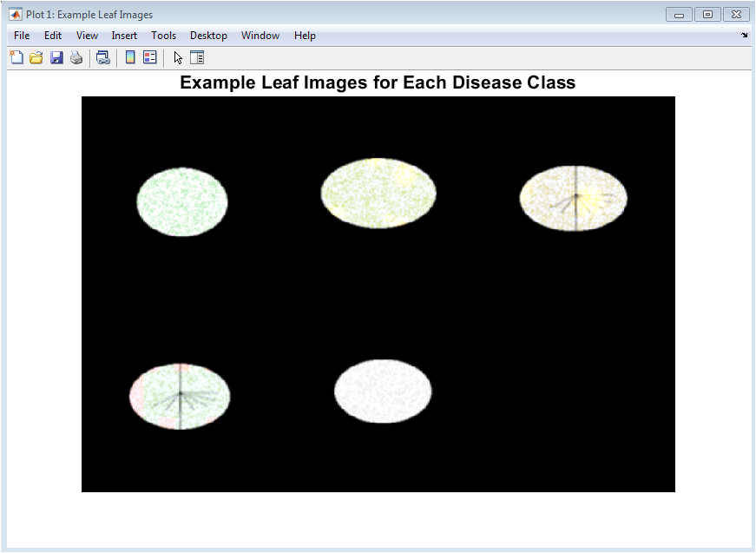Select the leaf image with red edges
Image resolution: width=756 pixels, height=553 pixels.
pyautogui.click(x=180, y=397)
